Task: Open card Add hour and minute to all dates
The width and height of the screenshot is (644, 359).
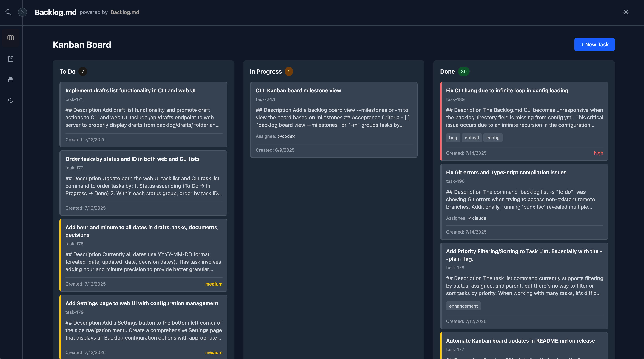Action: (x=143, y=255)
